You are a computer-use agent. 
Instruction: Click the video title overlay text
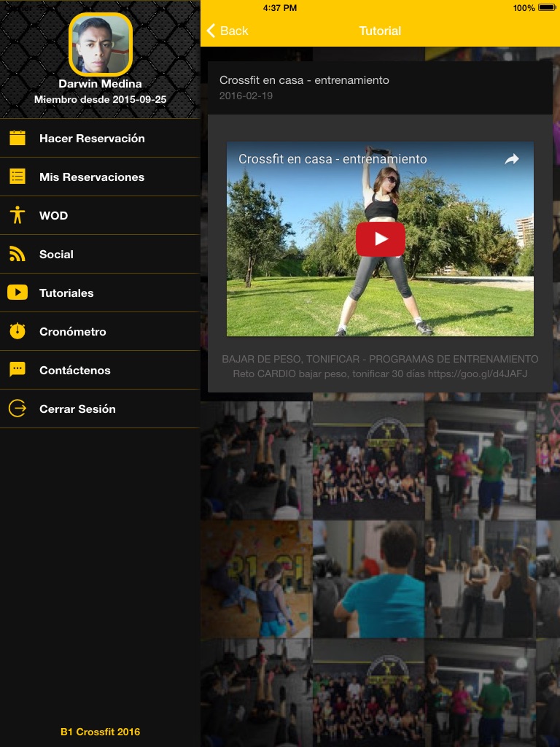click(332, 159)
